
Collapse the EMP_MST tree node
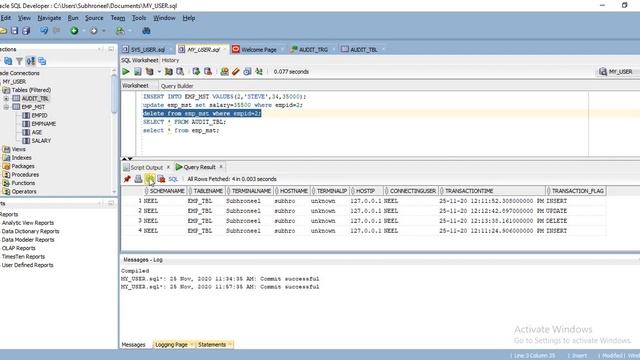point(6,107)
